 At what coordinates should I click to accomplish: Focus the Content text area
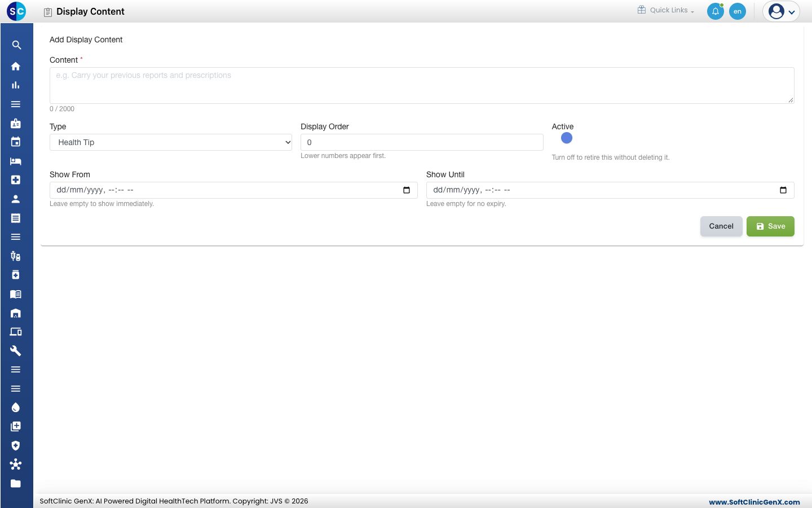coord(422,85)
